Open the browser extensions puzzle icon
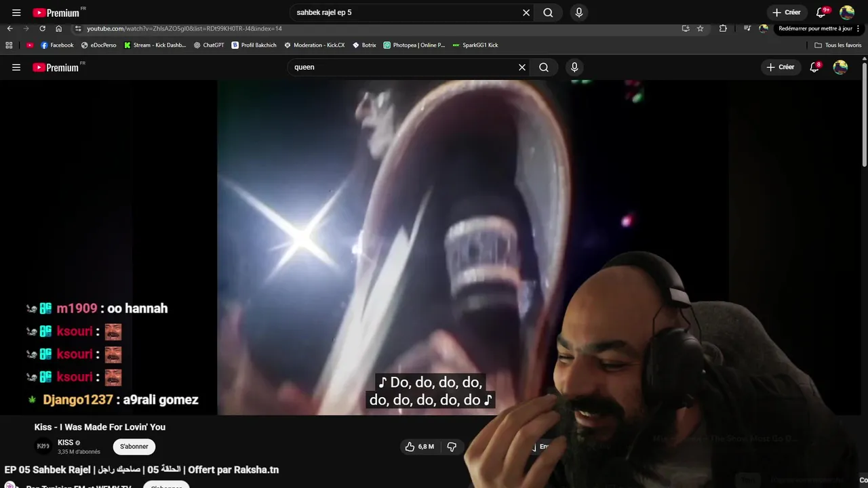Screen dimensions: 868x488 pos(723,28)
